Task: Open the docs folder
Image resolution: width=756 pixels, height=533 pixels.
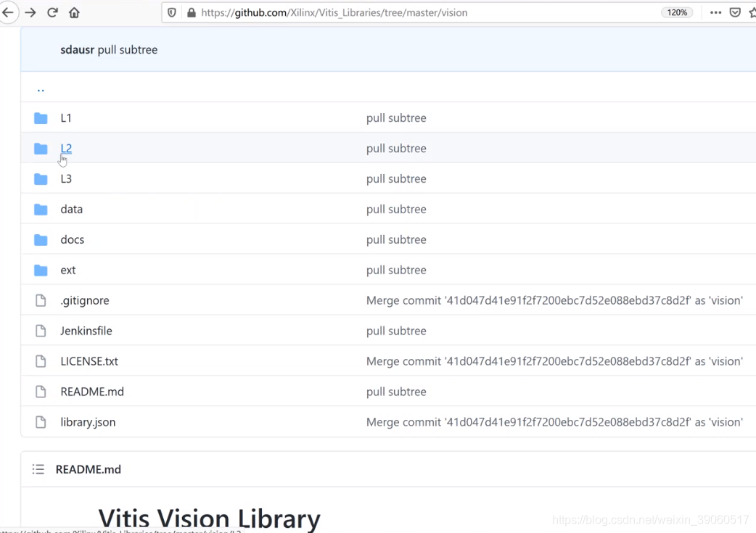Action: coord(73,239)
